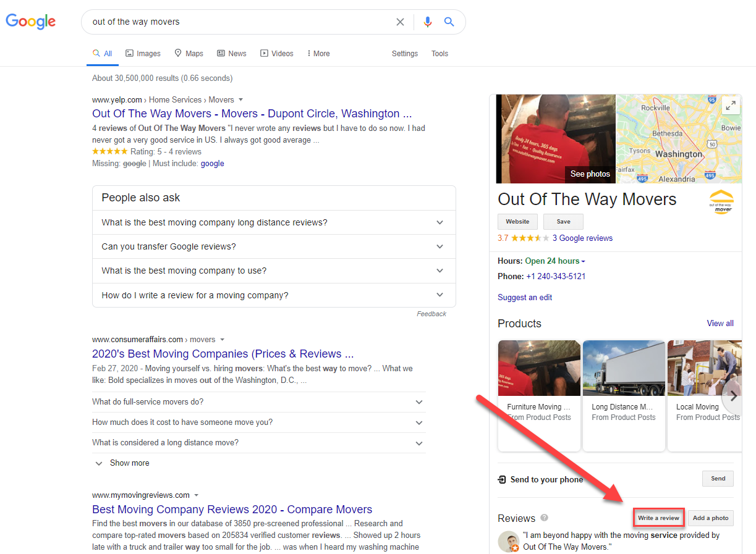Start voice search with microphone icon

click(427, 22)
